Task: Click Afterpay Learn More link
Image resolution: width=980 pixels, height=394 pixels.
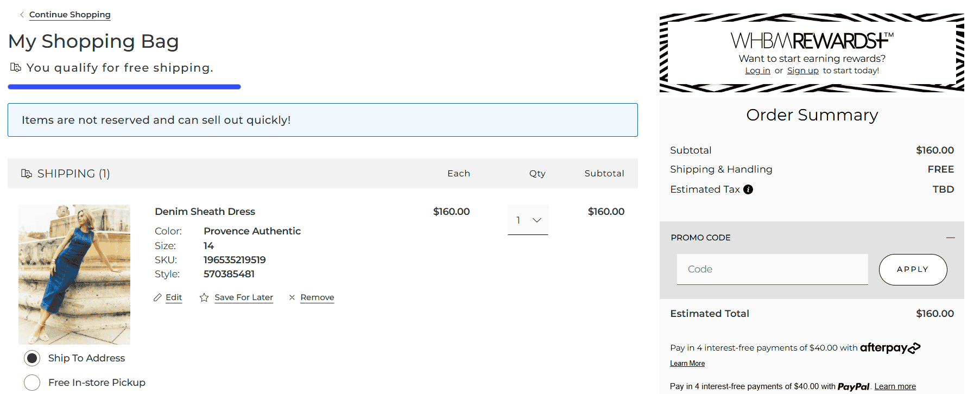Action: (x=687, y=364)
